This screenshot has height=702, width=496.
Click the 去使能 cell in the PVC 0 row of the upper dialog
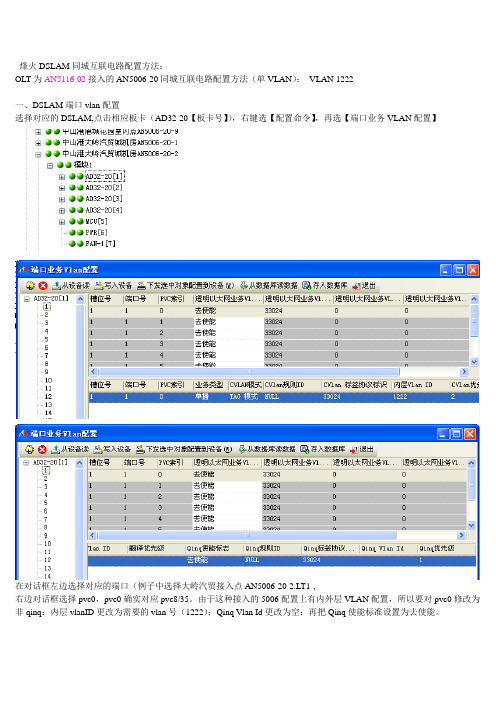228,310
